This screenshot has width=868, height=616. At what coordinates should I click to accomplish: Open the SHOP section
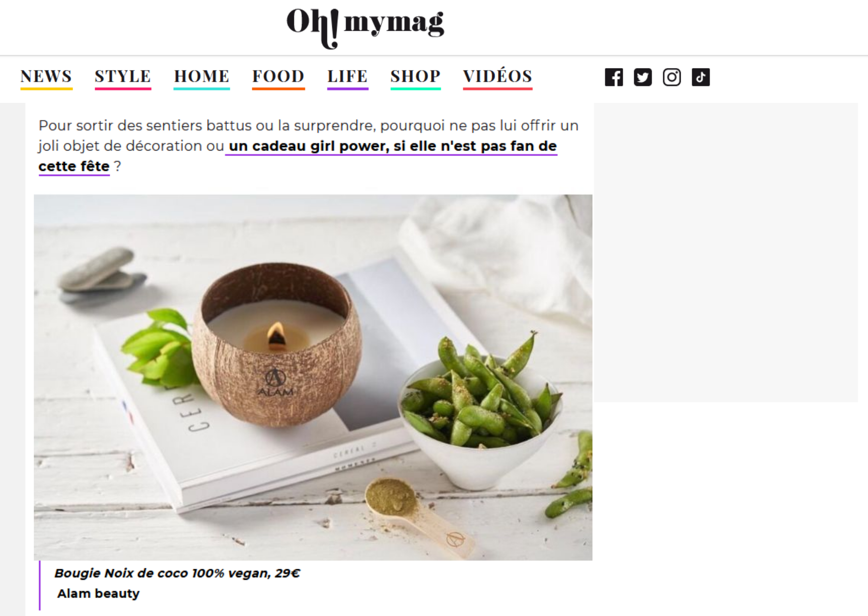tap(415, 77)
